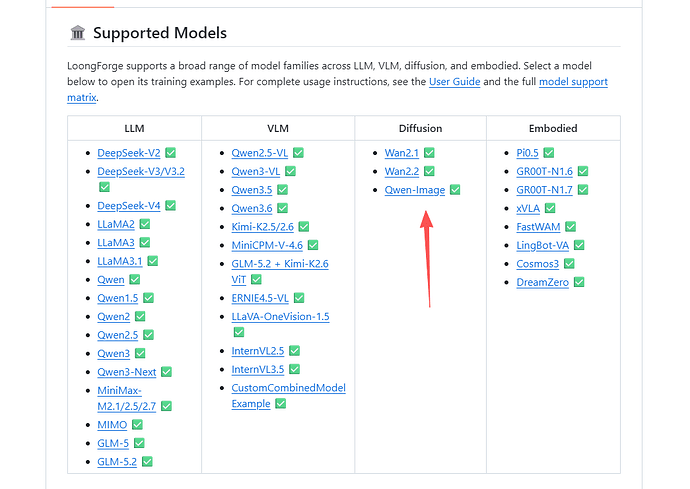Open the DeepSeek-V4 training examples
Viewport: 690px width, 489px height.
[x=128, y=206]
